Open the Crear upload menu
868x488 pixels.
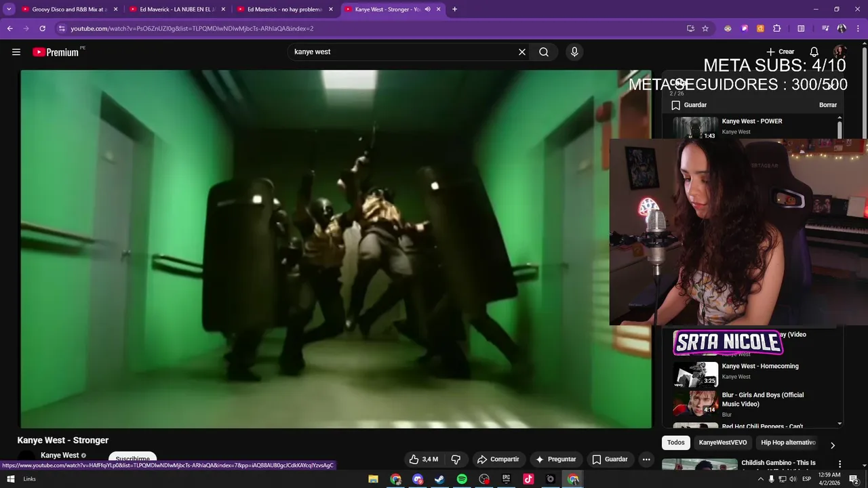click(781, 52)
